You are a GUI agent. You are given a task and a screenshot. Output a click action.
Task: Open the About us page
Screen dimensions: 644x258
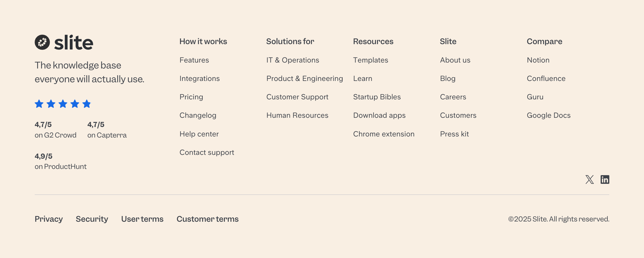[455, 60]
